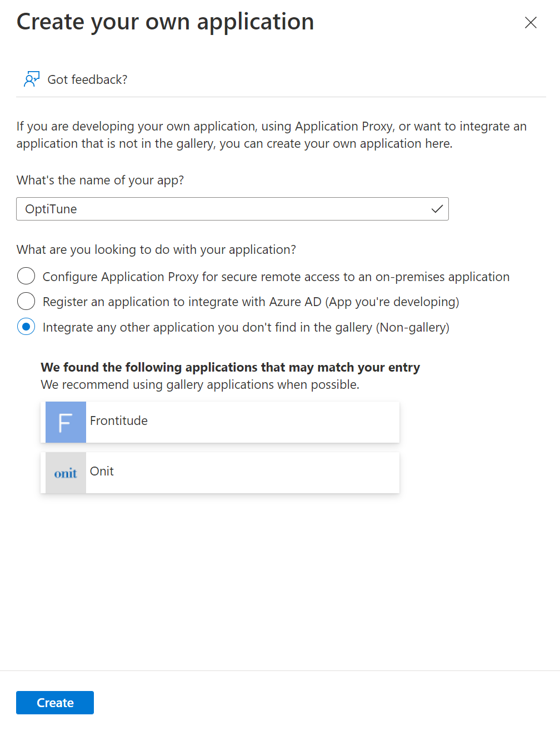Click the Onit logo thumbnail
This screenshot has width=560, height=731.
point(66,473)
